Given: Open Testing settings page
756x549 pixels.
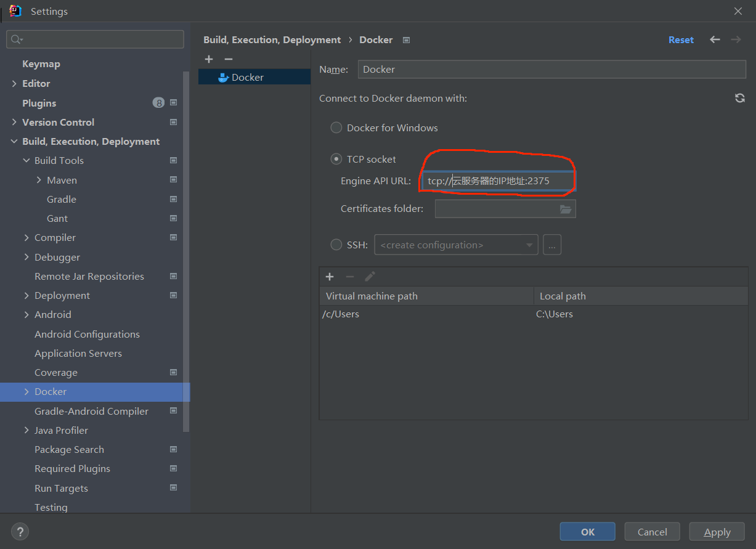Looking at the screenshot, I should 51,507.
